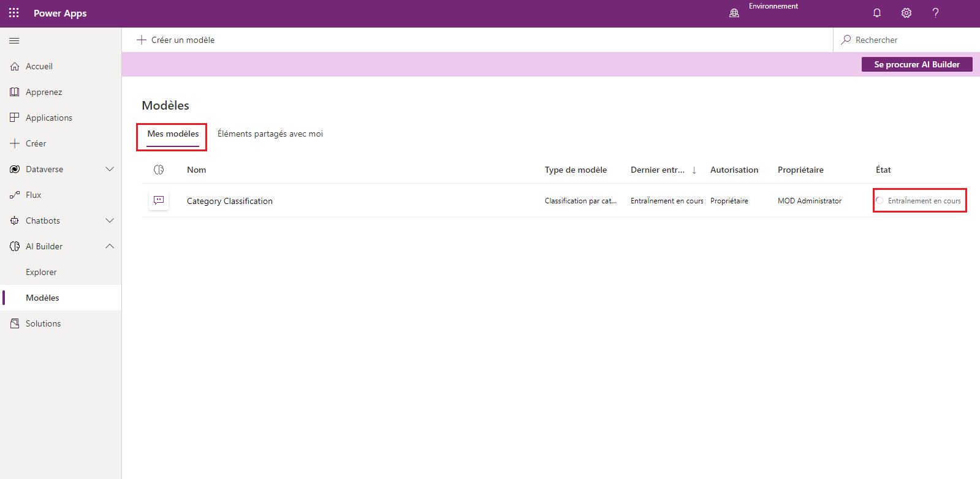Click the Modèles page heading
Image resolution: width=980 pixels, height=479 pixels.
point(165,105)
